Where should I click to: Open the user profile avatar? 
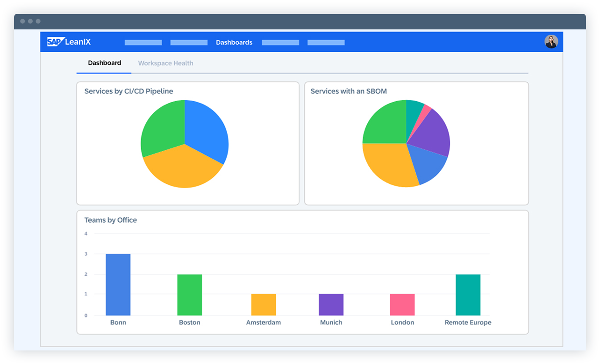(551, 42)
